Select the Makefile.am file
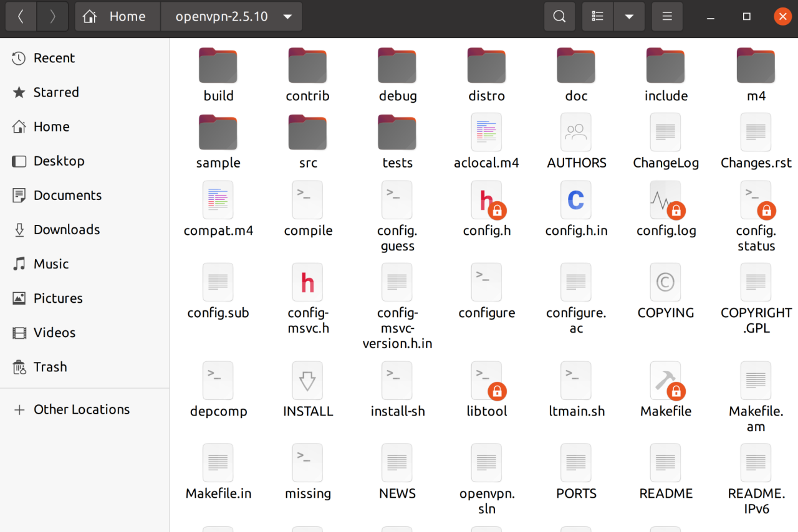The width and height of the screenshot is (798, 532). point(756,397)
